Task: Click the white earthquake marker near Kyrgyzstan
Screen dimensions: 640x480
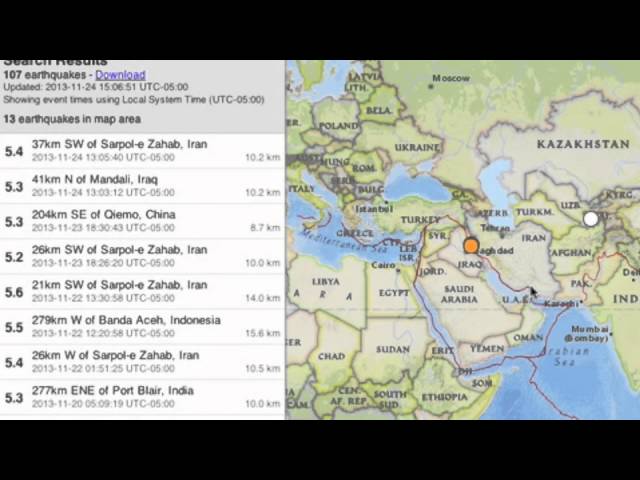Action: pyautogui.click(x=591, y=218)
